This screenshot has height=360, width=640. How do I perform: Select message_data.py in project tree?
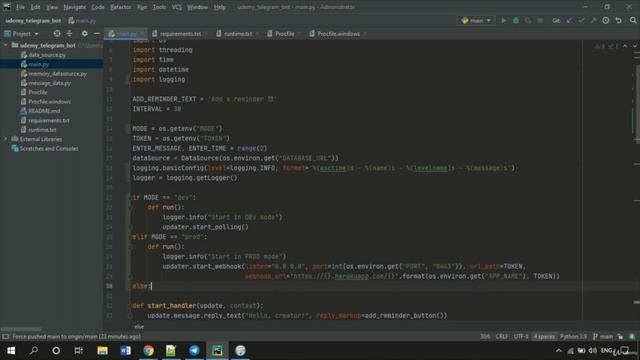49,83
